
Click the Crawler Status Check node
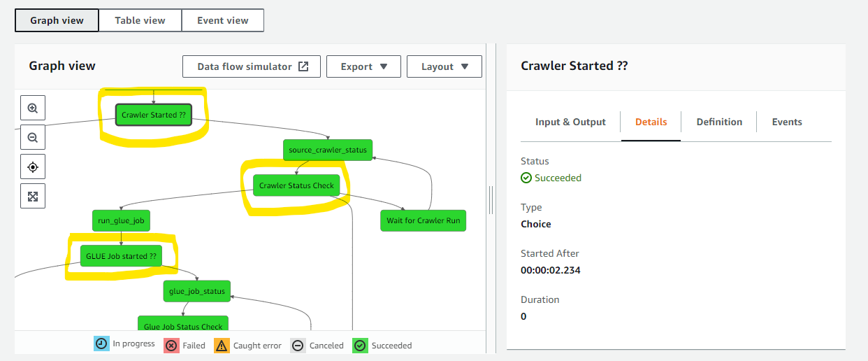pyautogui.click(x=296, y=185)
